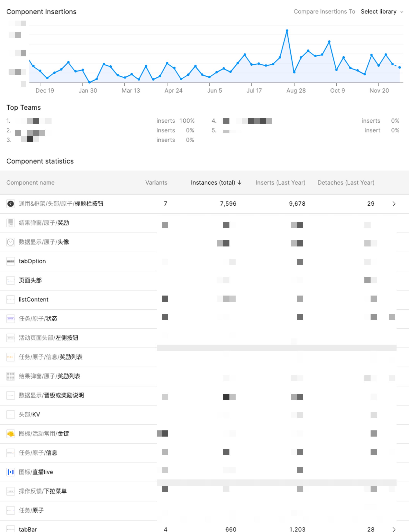409x532 pixels.
Task: Click the 数据显示/原子/头像 avatar icon
Action: pyautogui.click(x=10, y=242)
